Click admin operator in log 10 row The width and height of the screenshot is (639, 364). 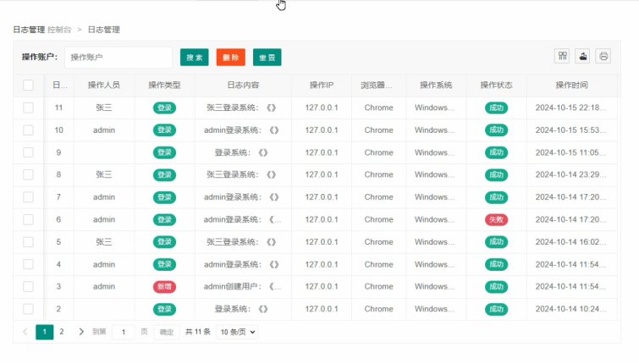(104, 130)
